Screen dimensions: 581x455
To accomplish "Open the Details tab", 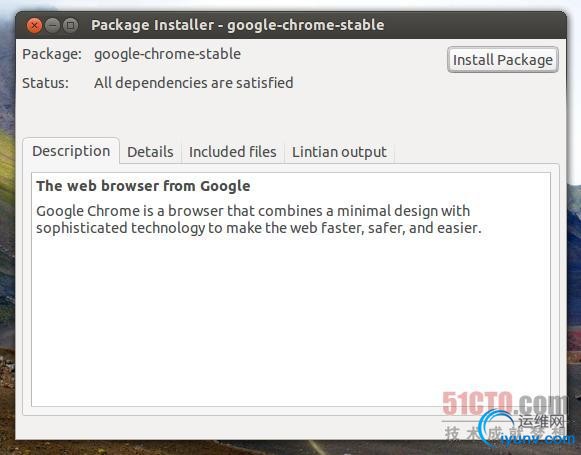I will point(150,152).
